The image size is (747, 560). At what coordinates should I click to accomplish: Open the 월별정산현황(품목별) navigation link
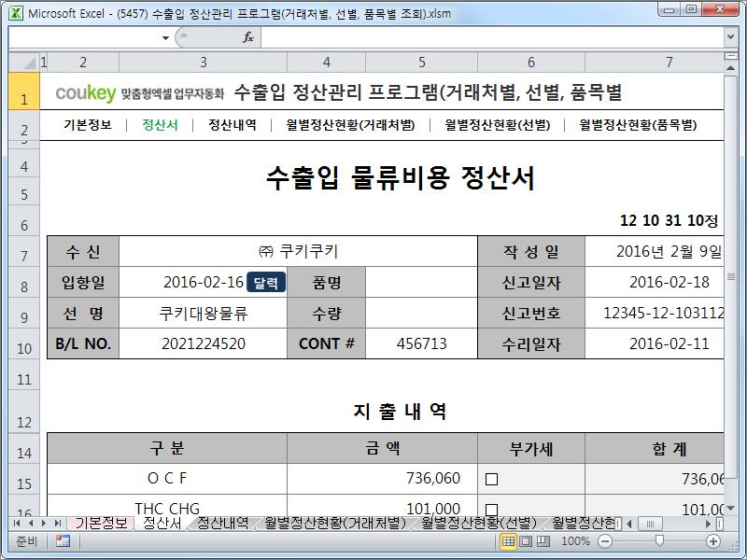(638, 125)
